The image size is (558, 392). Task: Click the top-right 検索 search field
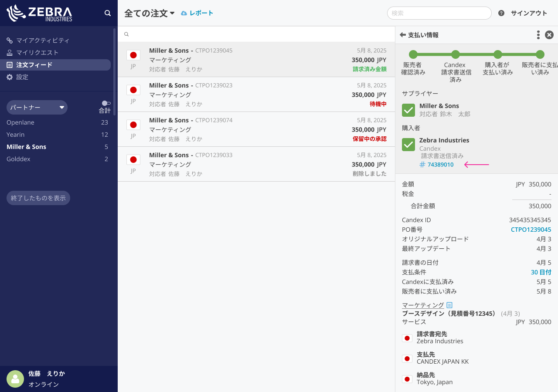[x=439, y=13]
